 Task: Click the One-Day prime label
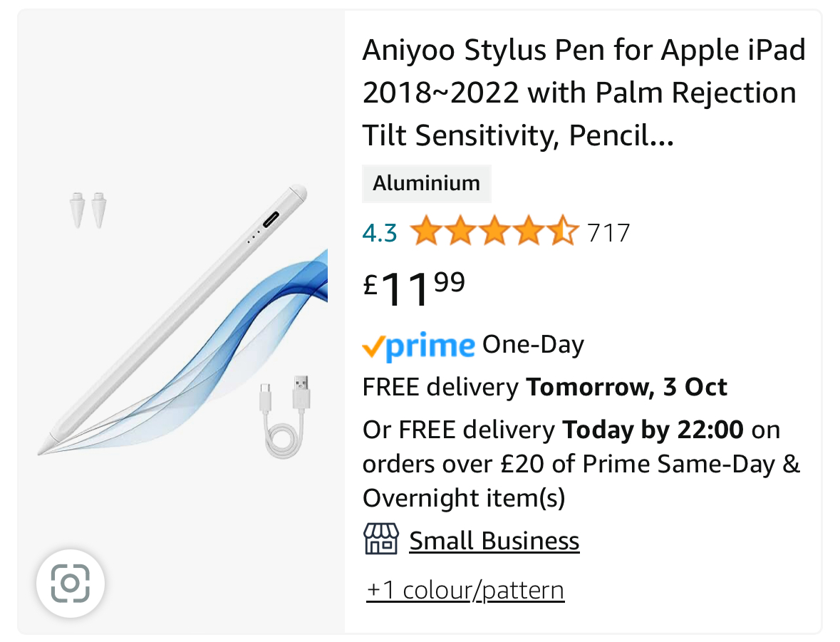click(533, 345)
